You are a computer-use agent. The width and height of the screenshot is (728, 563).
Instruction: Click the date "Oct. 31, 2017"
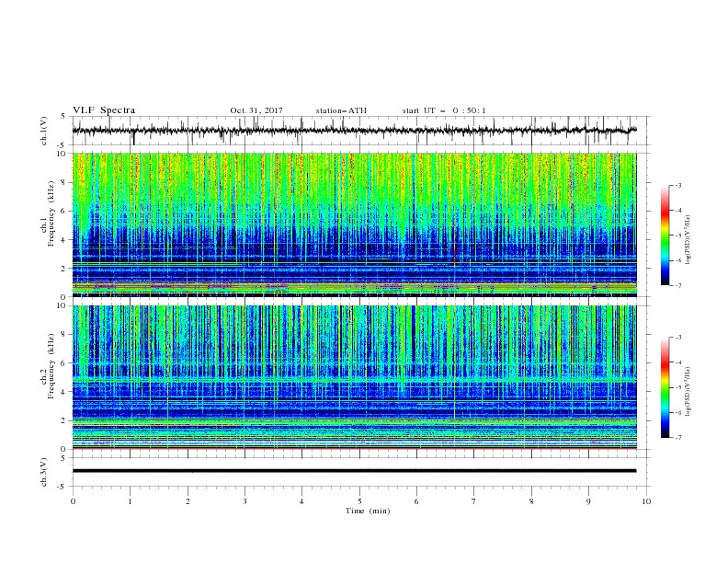[x=256, y=110]
